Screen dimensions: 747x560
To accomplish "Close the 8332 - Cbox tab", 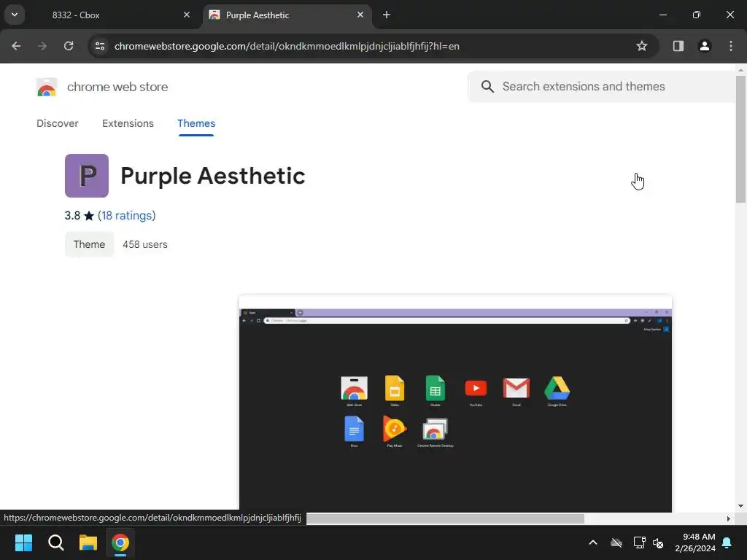I will (187, 15).
